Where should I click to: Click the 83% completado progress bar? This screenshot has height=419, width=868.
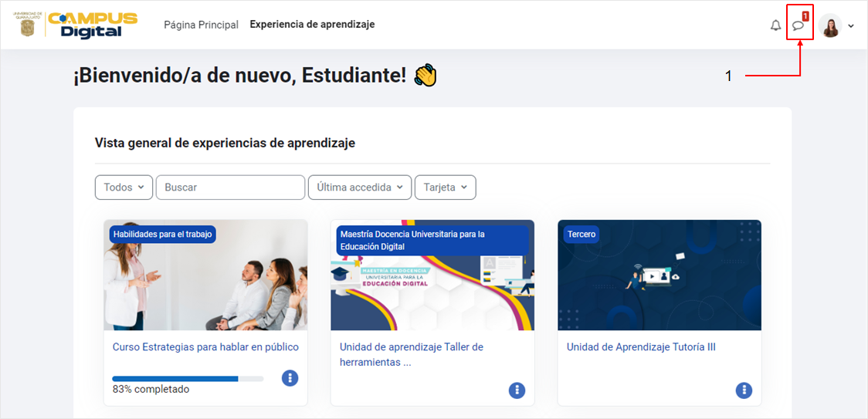pyautogui.click(x=188, y=379)
